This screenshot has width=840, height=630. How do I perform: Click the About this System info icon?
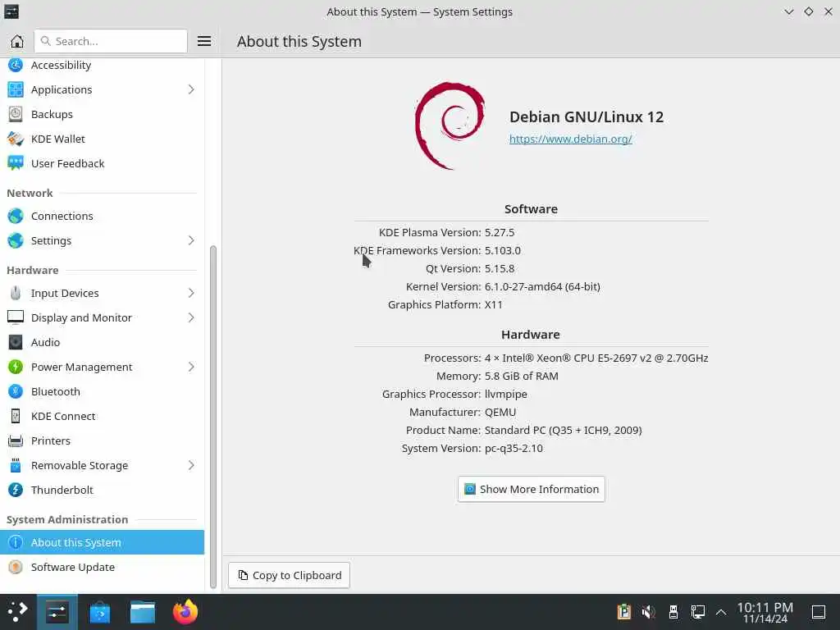pyautogui.click(x=16, y=542)
